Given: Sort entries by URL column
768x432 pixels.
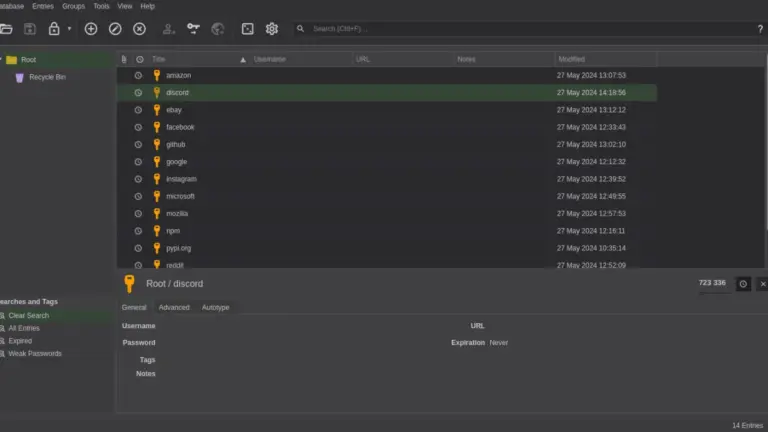Looking at the screenshot, I should coord(403,59).
